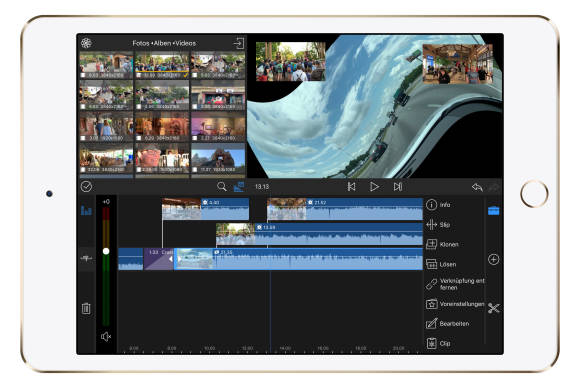This screenshot has width=580, height=388.
Task: Select the purple-lit room thumbnail
Action: pos(218,126)
